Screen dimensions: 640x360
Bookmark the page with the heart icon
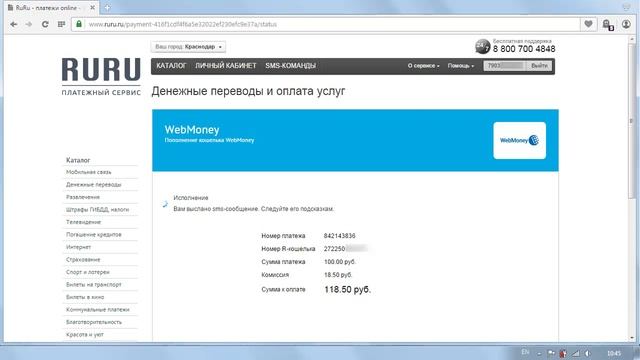(588, 24)
